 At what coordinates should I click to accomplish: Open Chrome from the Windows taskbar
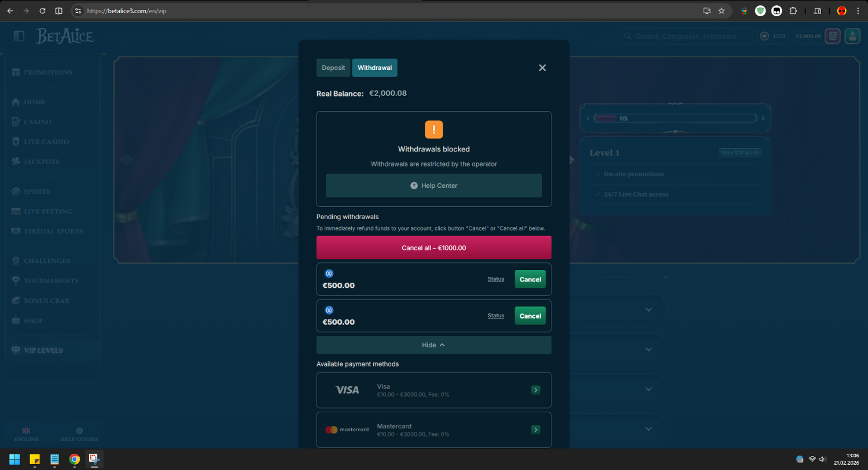click(x=74, y=459)
